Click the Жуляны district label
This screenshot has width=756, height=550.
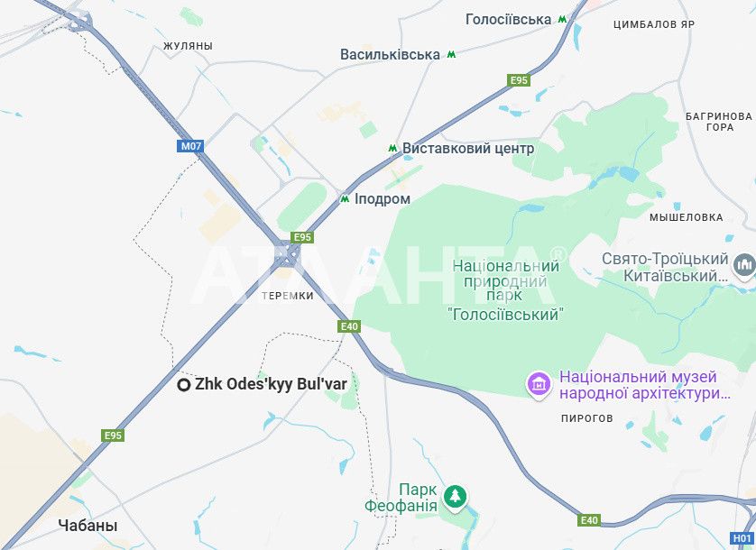pos(188,46)
